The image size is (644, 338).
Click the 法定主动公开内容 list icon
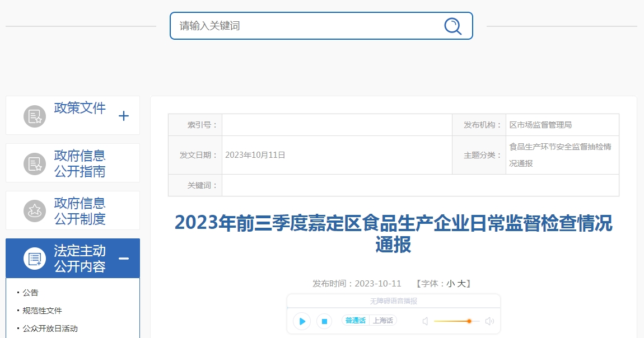click(35, 259)
